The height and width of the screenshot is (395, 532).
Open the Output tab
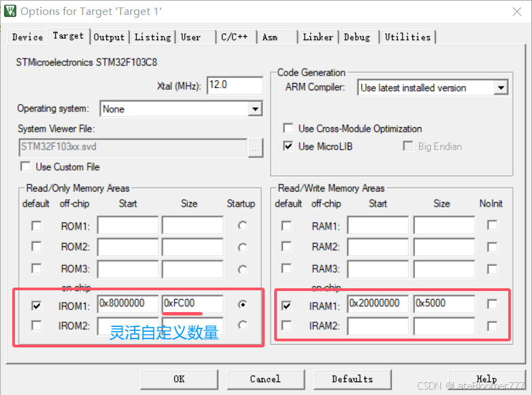click(x=109, y=37)
